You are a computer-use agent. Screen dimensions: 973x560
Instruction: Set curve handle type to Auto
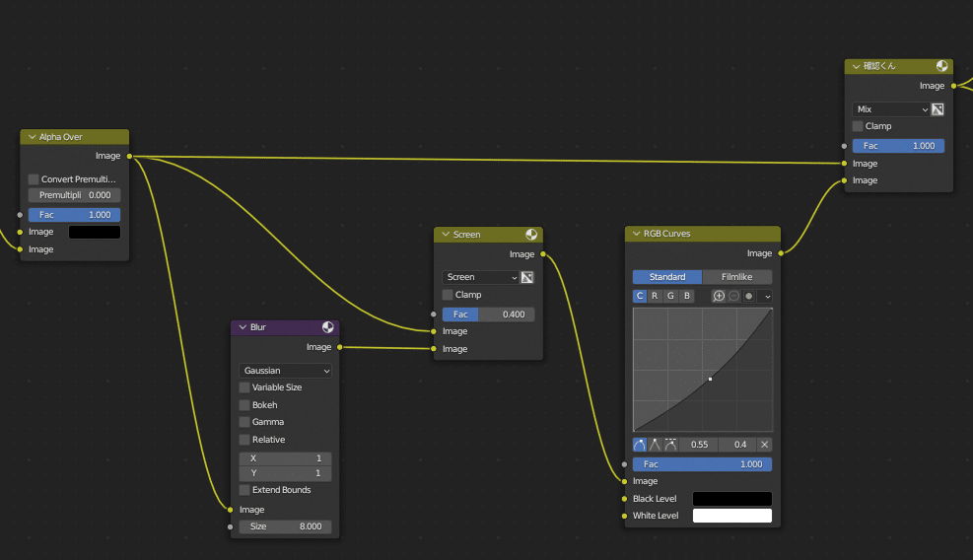click(x=640, y=445)
